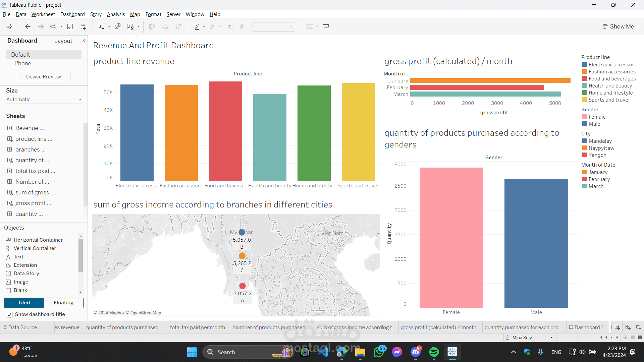
Task: Click the Duplicate sheet toolbar icon
Action: 117,26
